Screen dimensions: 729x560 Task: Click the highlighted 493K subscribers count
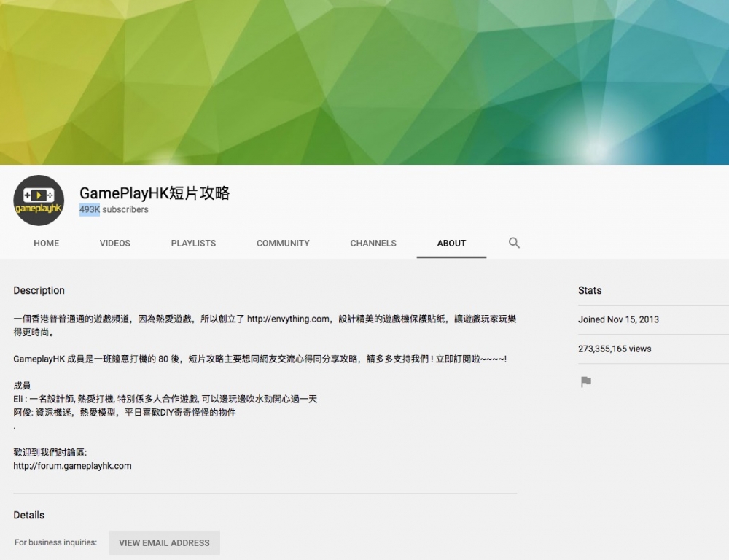pyautogui.click(x=90, y=210)
